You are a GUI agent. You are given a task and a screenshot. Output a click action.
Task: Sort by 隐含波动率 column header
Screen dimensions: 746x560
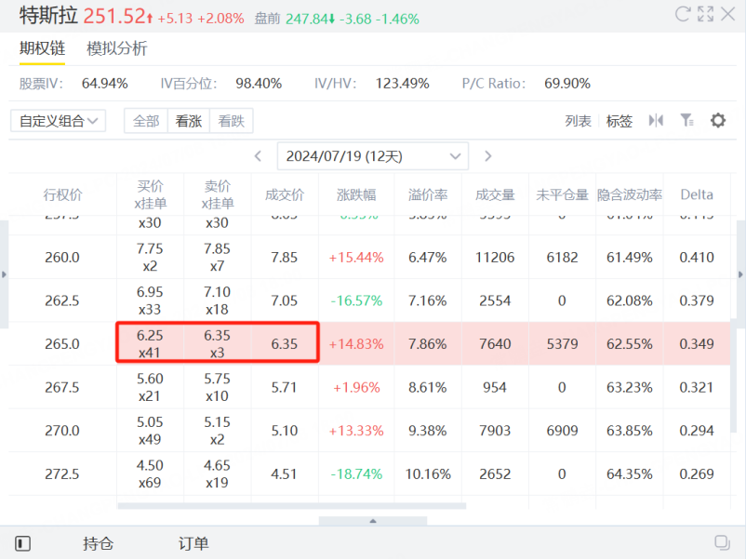click(x=630, y=194)
